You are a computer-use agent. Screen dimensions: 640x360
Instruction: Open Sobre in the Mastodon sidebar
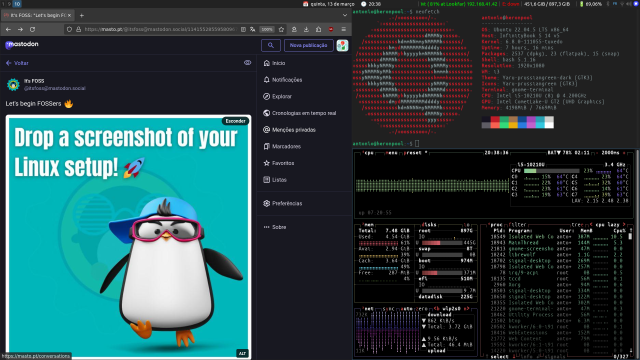pos(275,227)
